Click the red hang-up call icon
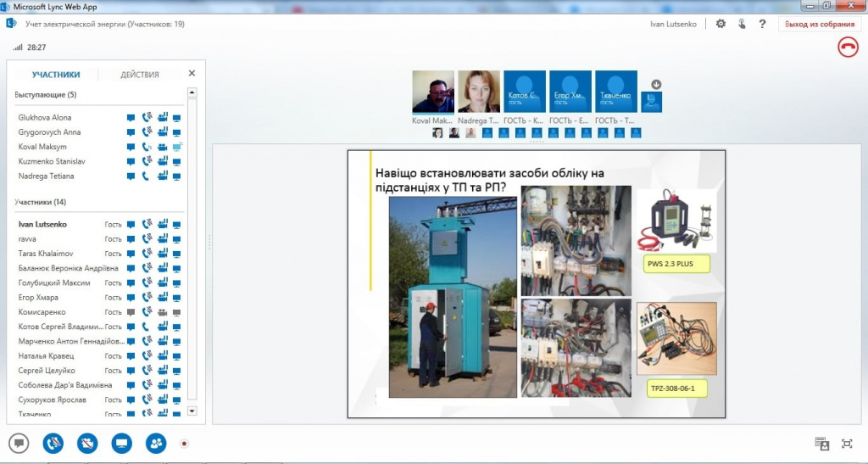This screenshot has height=464, width=868. (x=848, y=48)
